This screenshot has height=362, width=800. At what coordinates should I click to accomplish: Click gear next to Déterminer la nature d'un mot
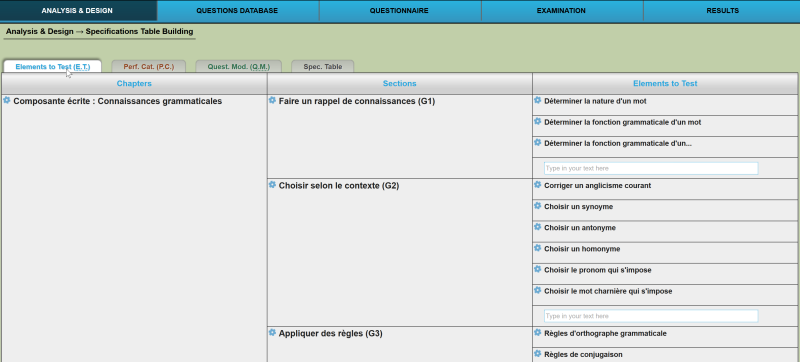tap(537, 100)
